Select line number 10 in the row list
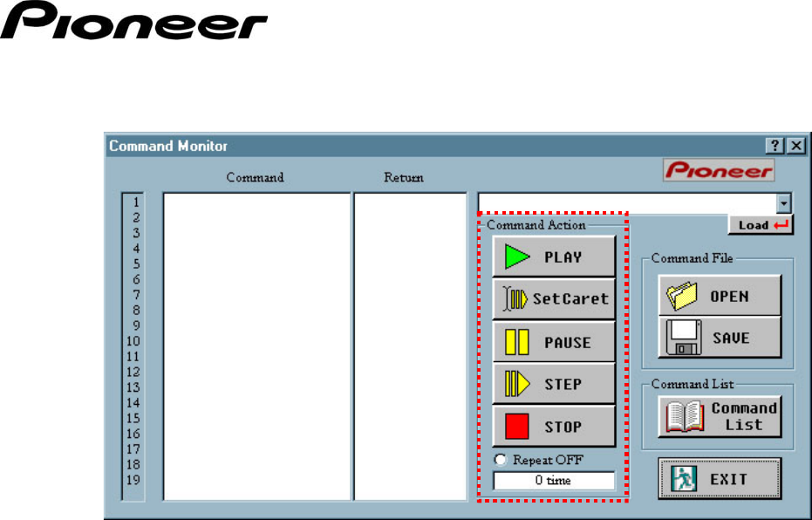This screenshot has width=812, height=520. click(133, 341)
